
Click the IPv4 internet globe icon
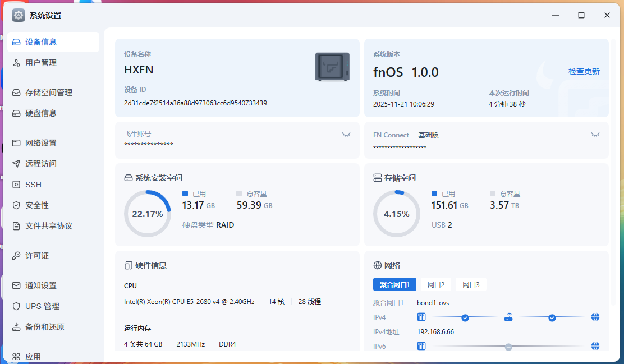tap(595, 317)
